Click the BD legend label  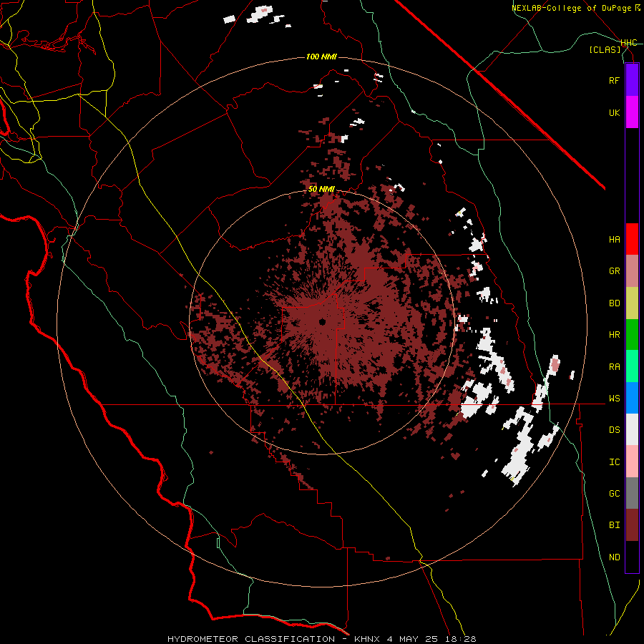614,303
